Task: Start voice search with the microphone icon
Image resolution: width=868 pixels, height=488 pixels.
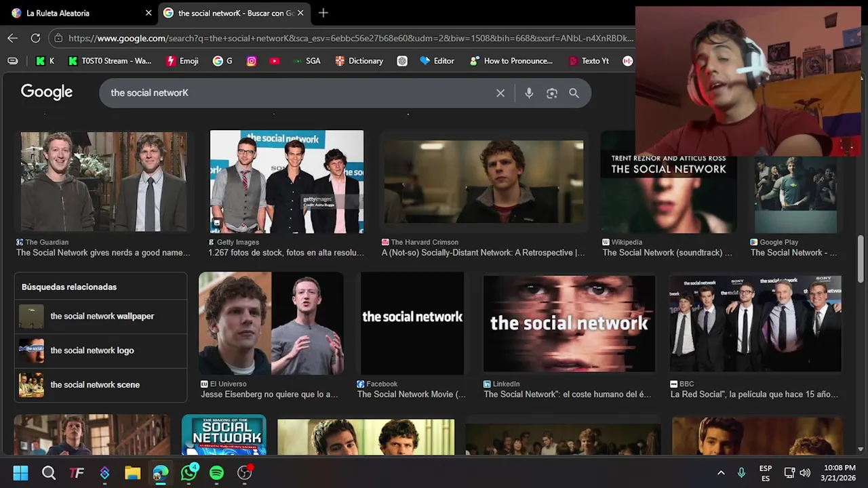Action: pos(529,93)
